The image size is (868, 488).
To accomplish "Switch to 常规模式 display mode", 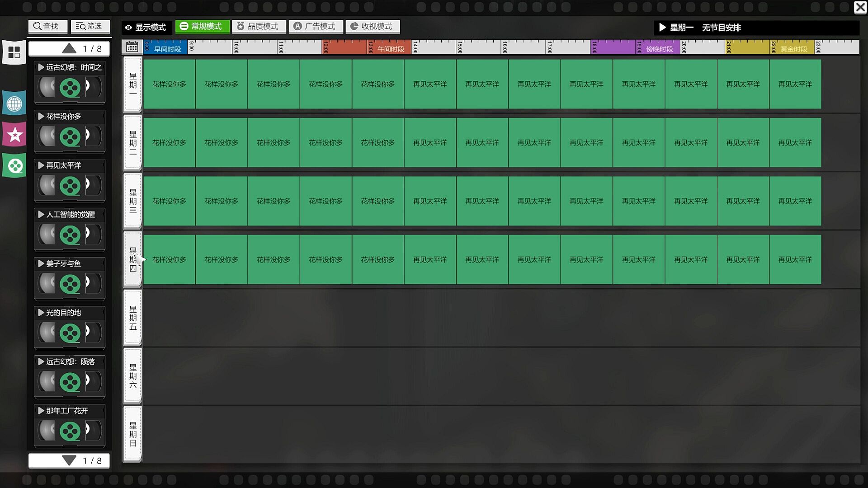I will (x=202, y=27).
